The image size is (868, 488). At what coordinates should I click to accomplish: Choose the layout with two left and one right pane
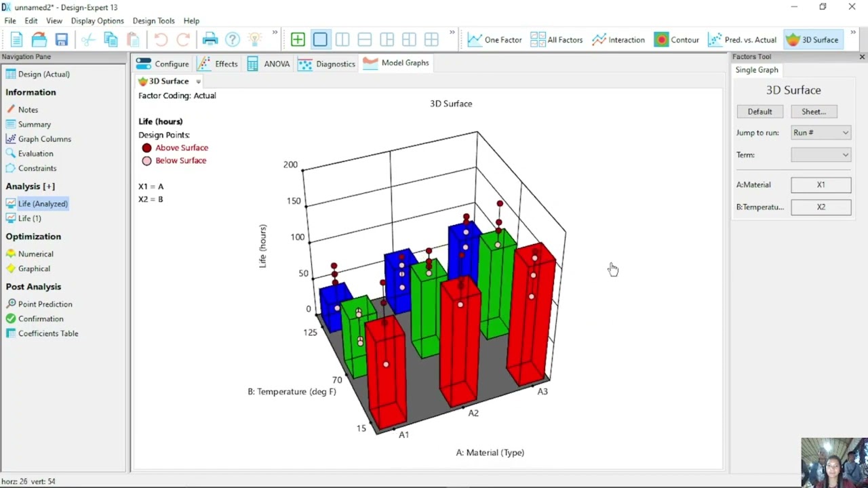tap(409, 39)
